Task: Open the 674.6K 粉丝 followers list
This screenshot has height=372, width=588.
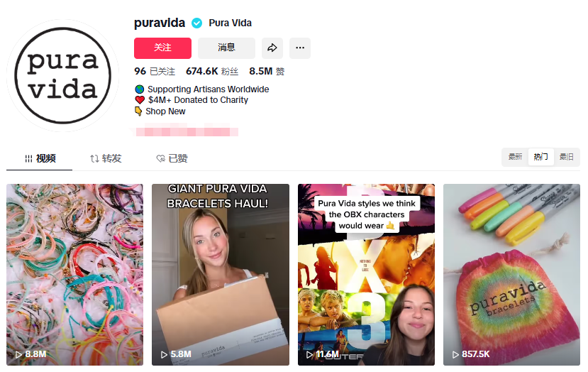Action: pos(212,71)
